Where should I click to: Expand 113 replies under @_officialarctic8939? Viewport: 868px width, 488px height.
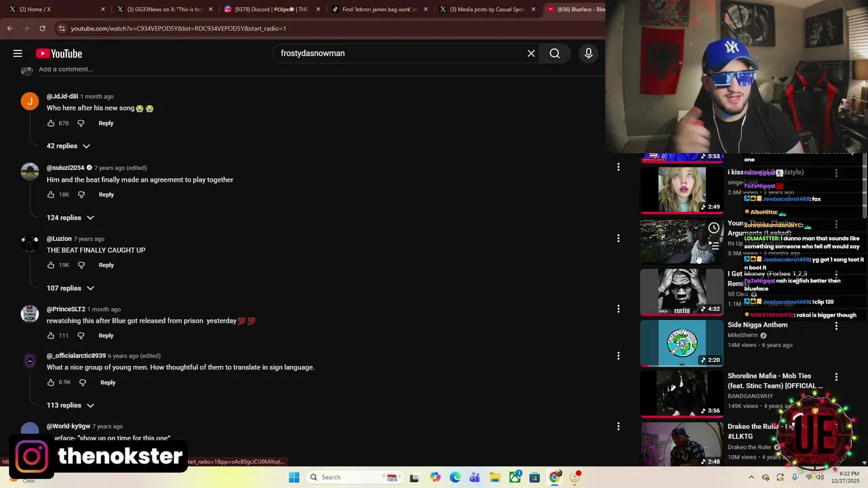(x=70, y=405)
